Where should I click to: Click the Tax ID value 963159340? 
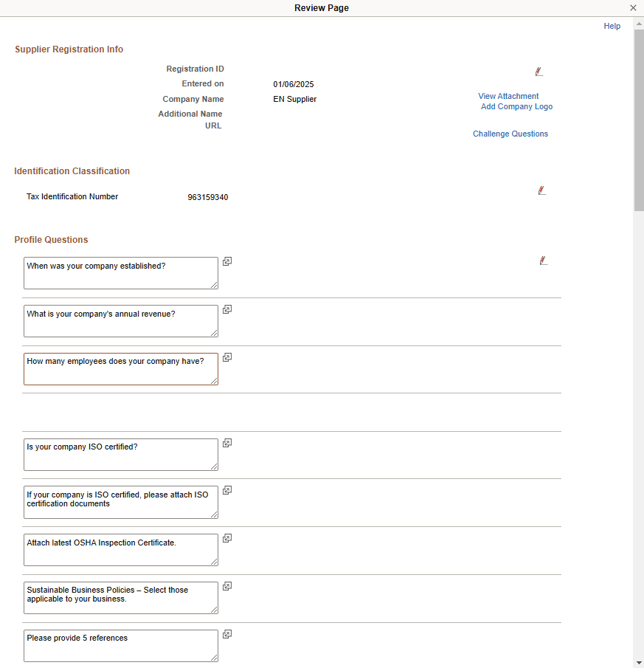click(x=208, y=197)
